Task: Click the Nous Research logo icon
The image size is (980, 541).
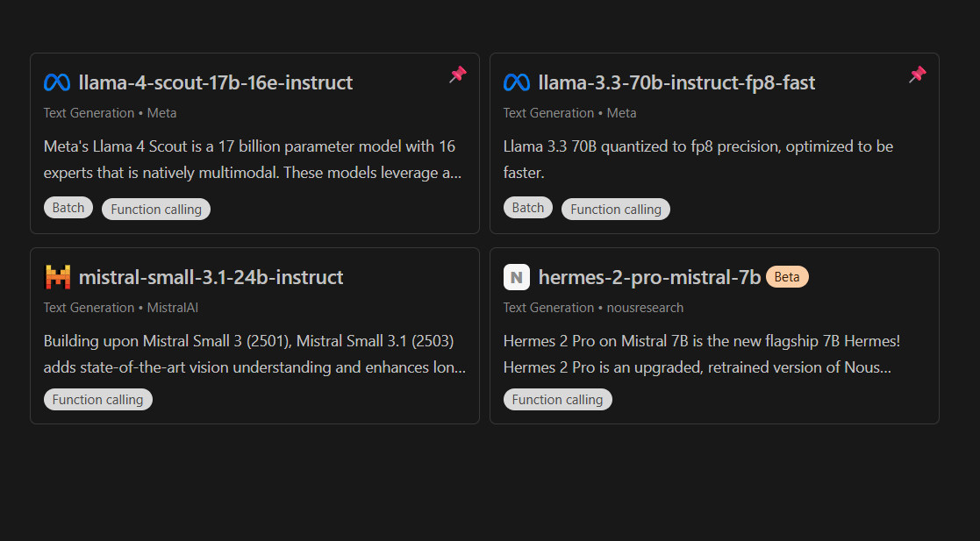Action: pyautogui.click(x=517, y=277)
